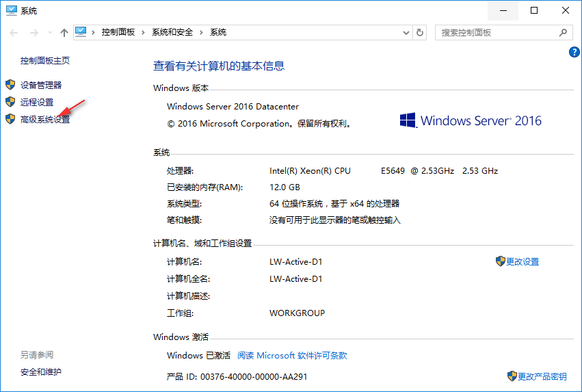Screen dimensions: 582x392
Task: Click the Windows Server 2016 logo
Action: (x=471, y=120)
